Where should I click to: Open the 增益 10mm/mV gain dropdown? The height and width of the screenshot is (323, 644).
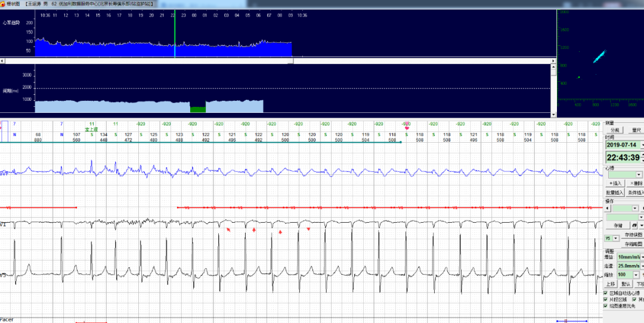[642, 257]
